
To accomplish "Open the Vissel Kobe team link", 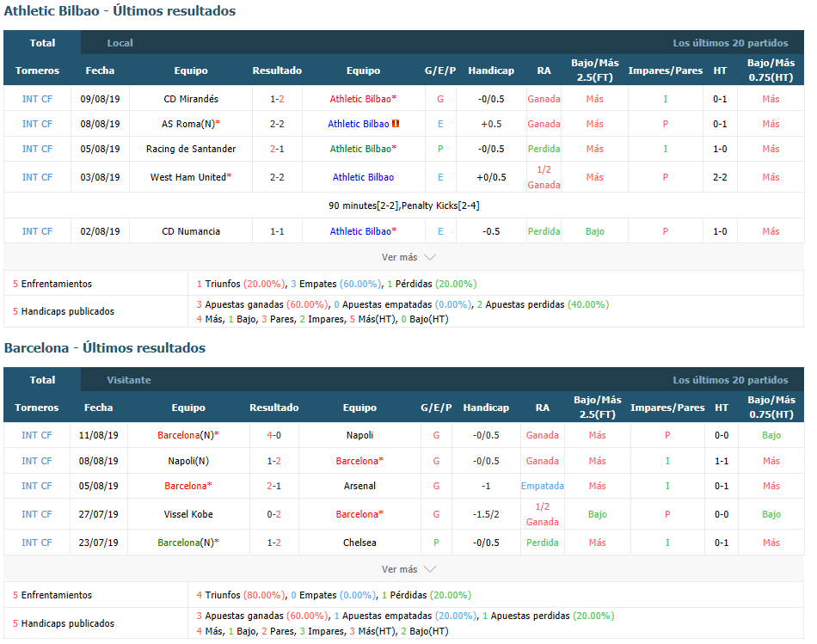I will click(188, 514).
